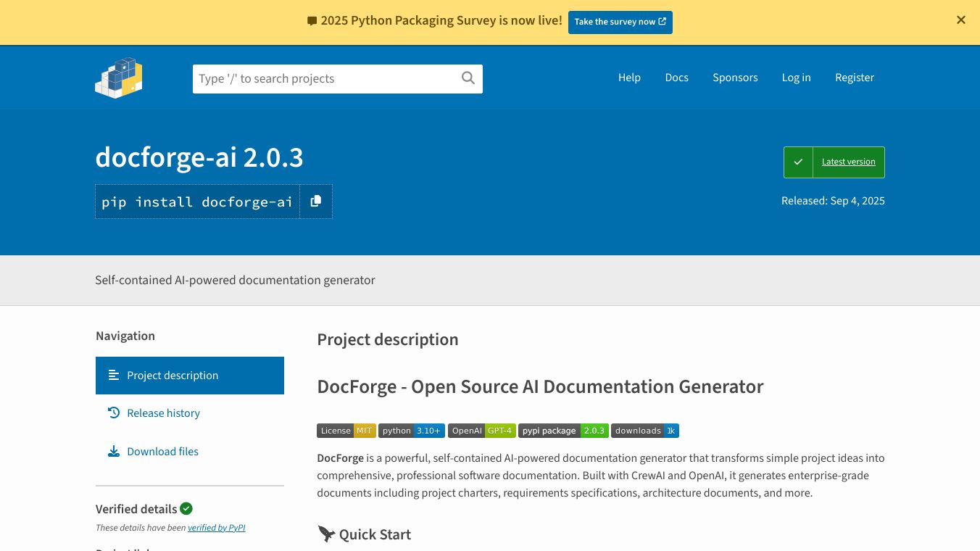Dismiss the survey banner with the X
This screenshot has height=551, width=980.
pos(961,20)
